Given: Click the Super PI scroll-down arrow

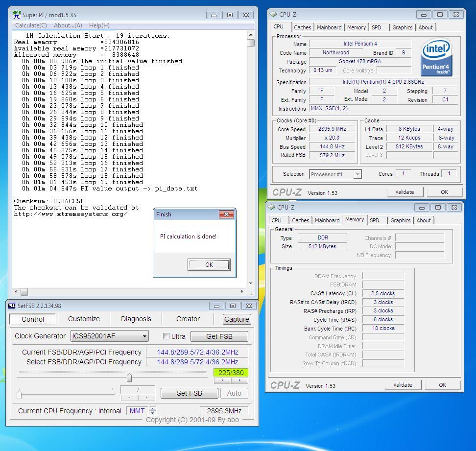Looking at the screenshot, I should [x=251, y=284].
